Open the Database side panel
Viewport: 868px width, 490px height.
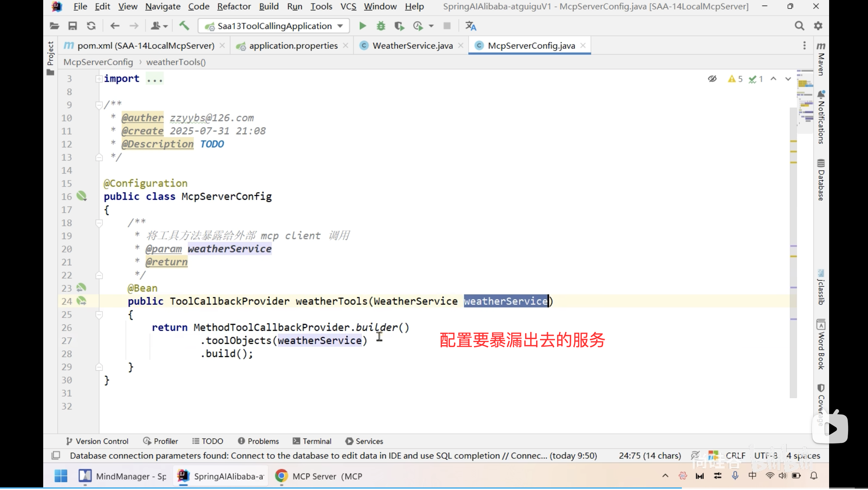click(821, 180)
